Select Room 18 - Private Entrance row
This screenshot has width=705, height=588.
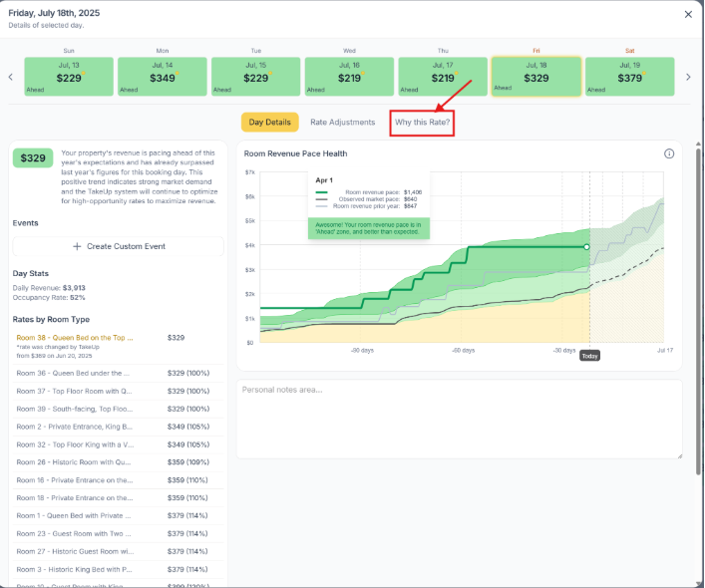(119, 497)
